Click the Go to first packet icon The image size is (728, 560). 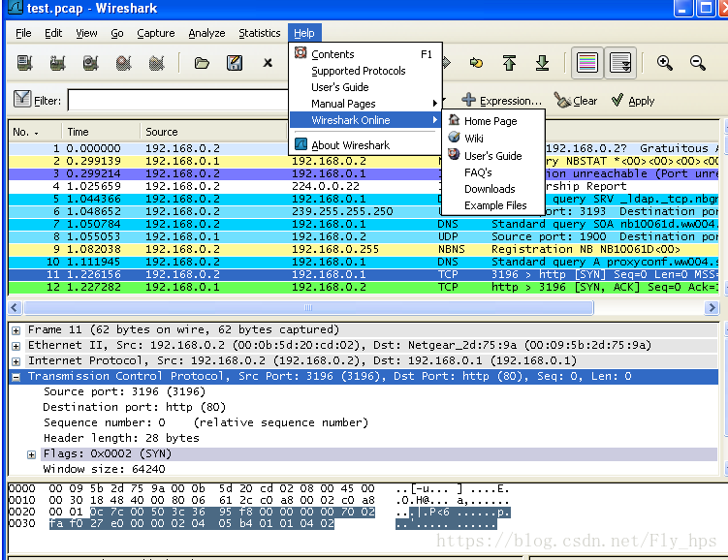(x=509, y=63)
